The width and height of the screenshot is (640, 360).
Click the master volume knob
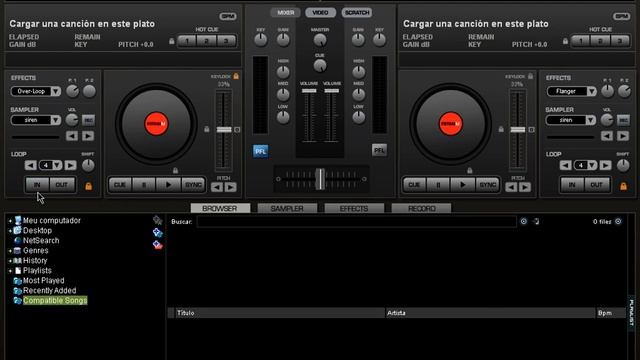coord(320,40)
